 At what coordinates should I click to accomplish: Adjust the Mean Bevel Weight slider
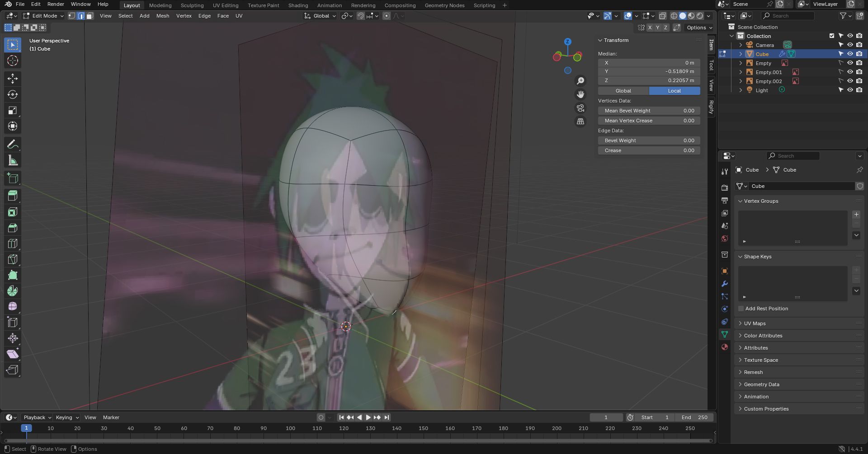[x=649, y=111]
